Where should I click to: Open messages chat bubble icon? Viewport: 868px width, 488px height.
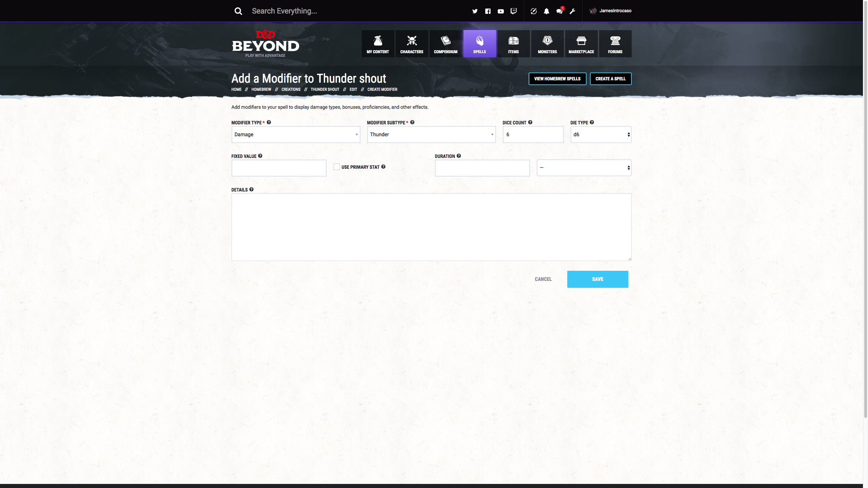pyautogui.click(x=559, y=11)
